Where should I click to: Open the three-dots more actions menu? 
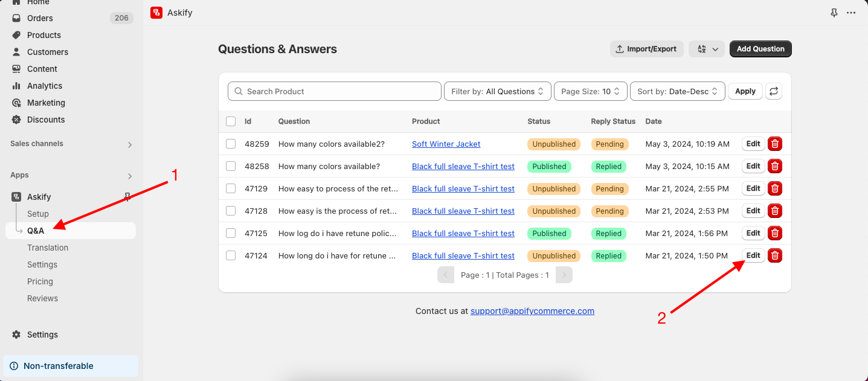point(851,13)
